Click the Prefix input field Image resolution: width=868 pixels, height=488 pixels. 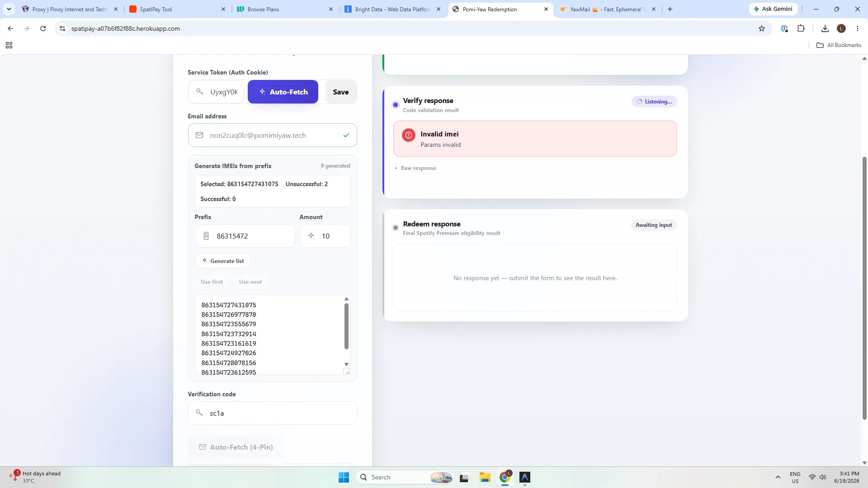pyautogui.click(x=245, y=236)
